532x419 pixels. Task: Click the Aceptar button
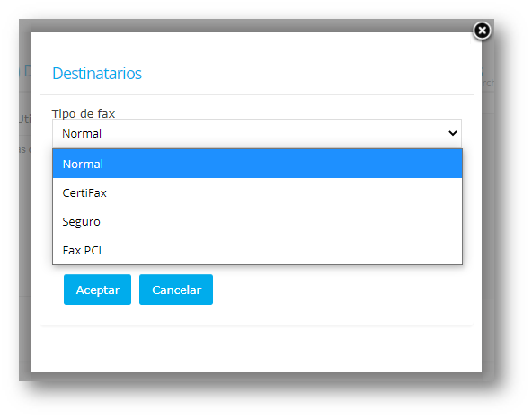[97, 290]
